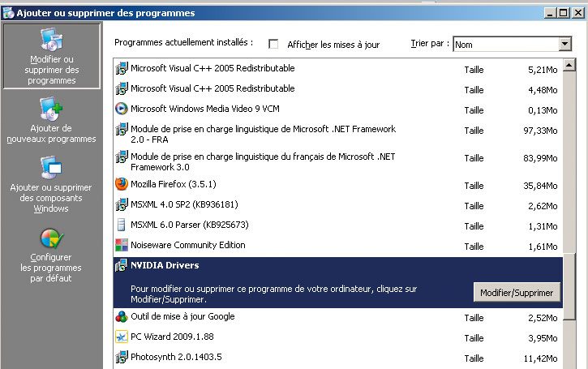Enable Afficher les mises à jour checkbox
Image resolution: width=588 pixels, height=369 pixels.
pyautogui.click(x=273, y=45)
